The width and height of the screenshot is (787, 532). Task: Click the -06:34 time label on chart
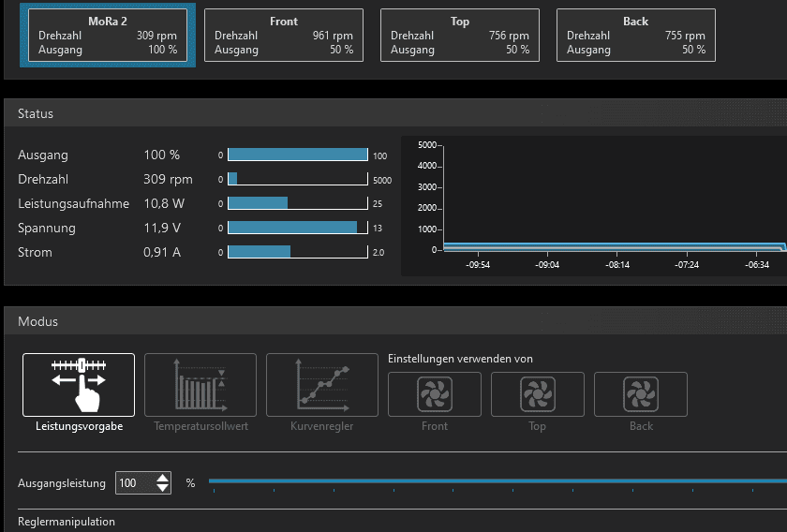coord(757,265)
